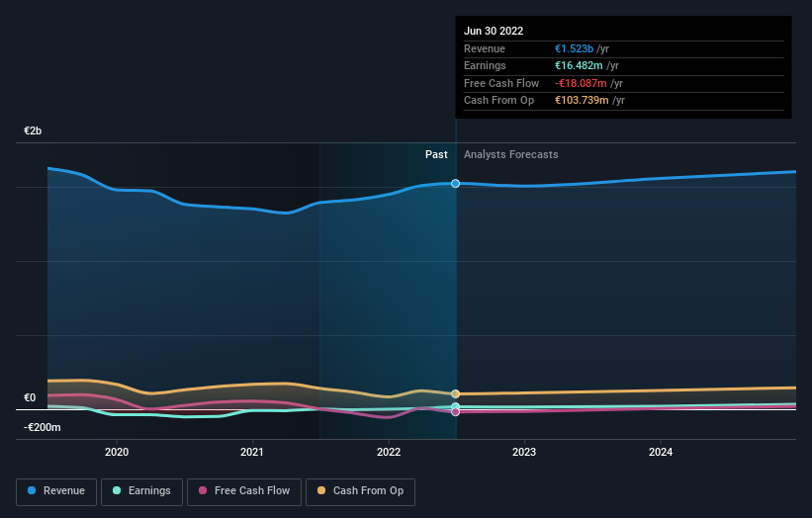
Task: Select the blue Revenue data point marker
Action: click(x=455, y=183)
